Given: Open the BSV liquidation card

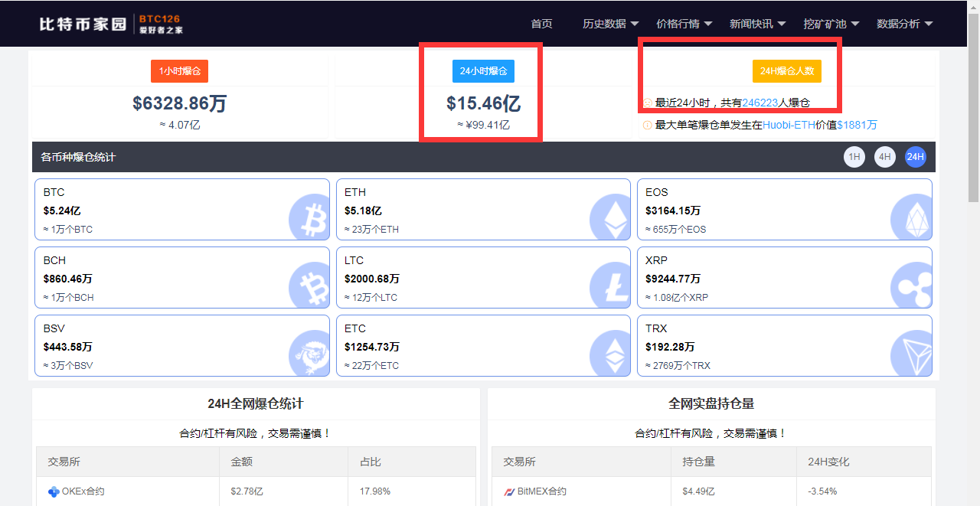Looking at the screenshot, I should [x=182, y=346].
